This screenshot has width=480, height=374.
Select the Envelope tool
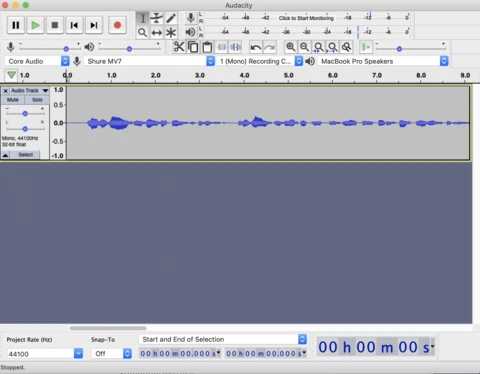click(156, 18)
